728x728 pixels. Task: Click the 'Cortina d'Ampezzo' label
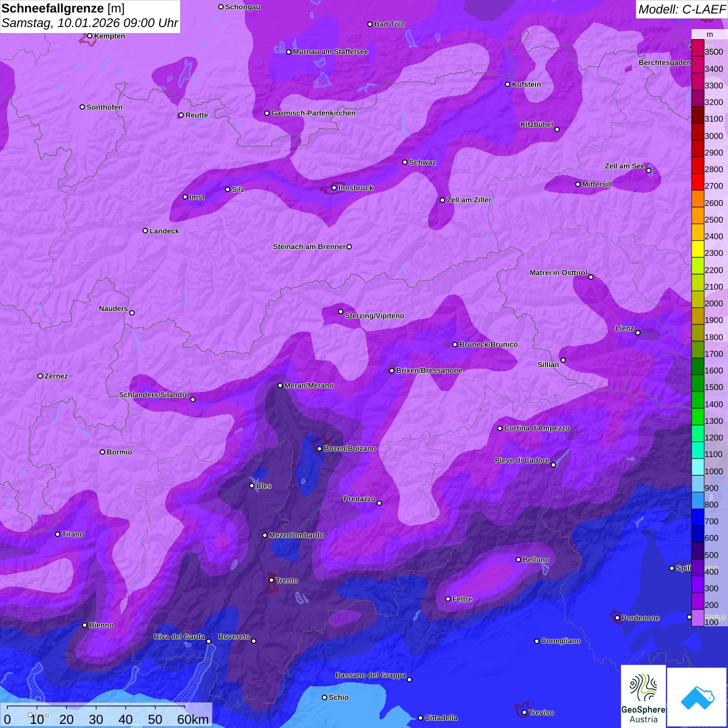coord(537,428)
